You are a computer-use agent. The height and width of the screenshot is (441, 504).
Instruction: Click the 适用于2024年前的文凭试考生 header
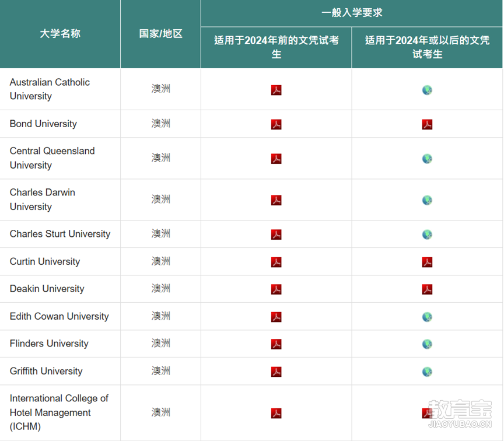tap(276, 47)
